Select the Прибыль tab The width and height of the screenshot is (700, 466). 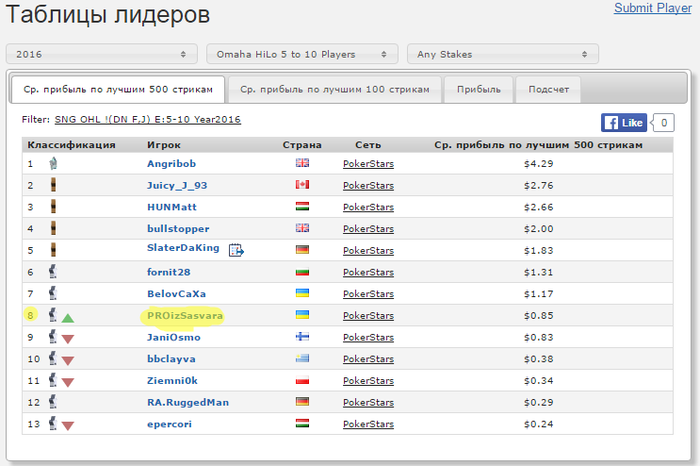tap(479, 90)
